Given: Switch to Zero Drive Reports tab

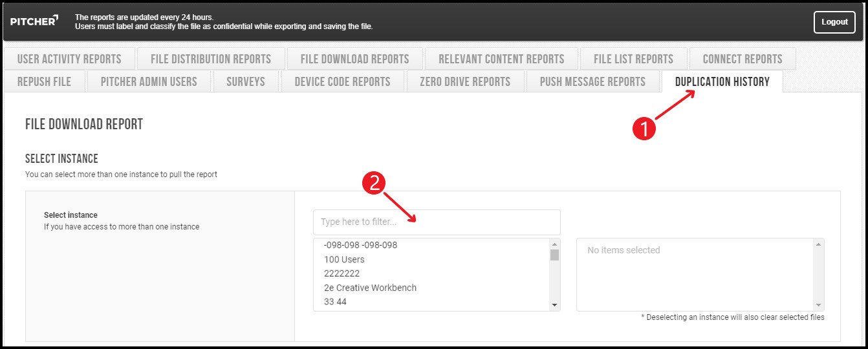Looking at the screenshot, I should pos(465,81).
